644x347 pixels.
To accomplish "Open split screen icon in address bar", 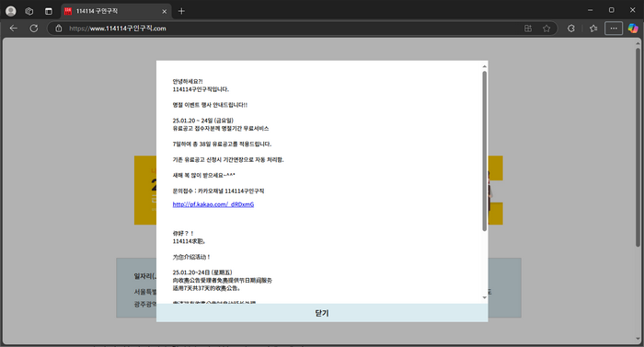I will (528, 29).
